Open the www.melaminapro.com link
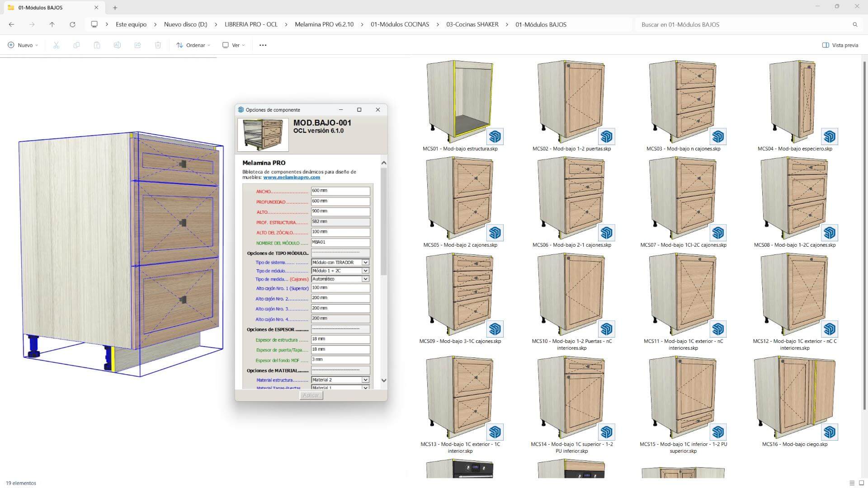Image resolution: width=868 pixels, height=488 pixels. 292,178
